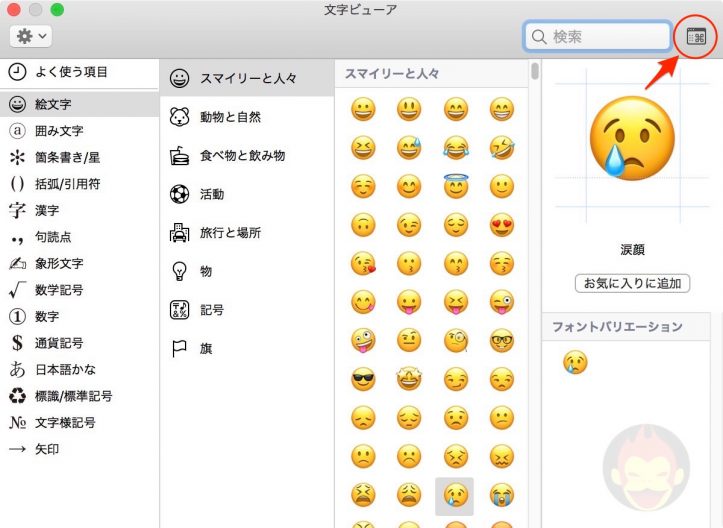This screenshot has height=528, width=723.
Task: Open the 日本語かな category
Action: (79, 370)
